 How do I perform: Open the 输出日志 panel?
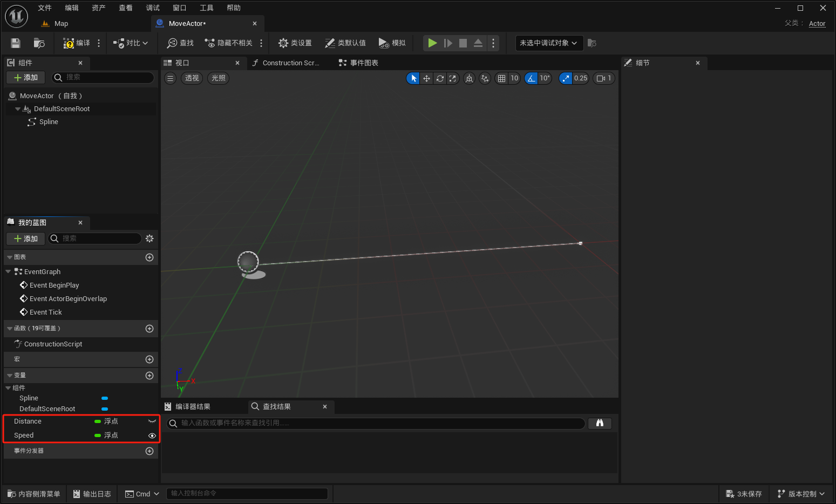[92, 493]
